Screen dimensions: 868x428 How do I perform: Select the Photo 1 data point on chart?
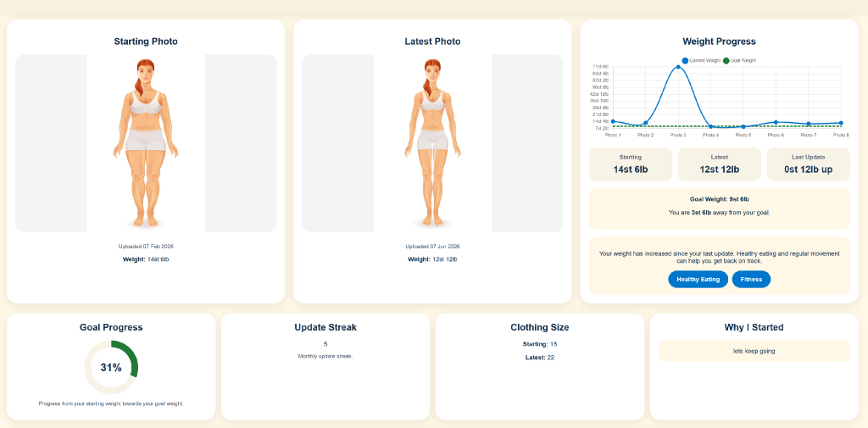[613, 121]
